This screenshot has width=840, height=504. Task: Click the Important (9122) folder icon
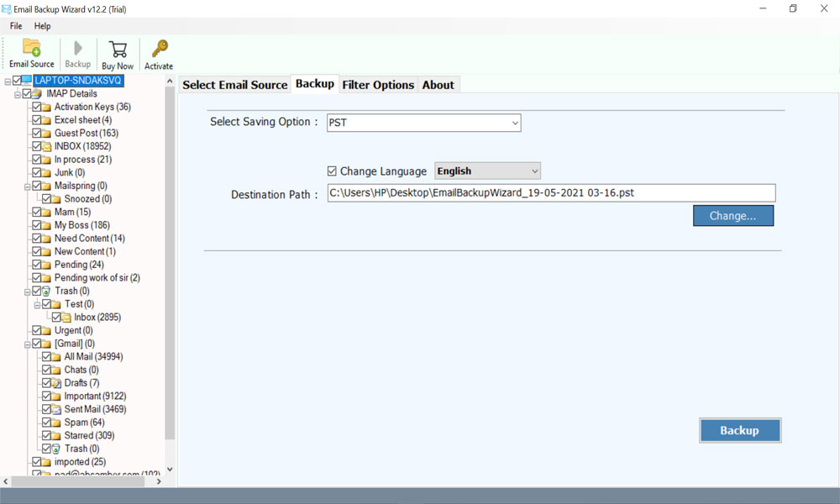[x=56, y=396]
